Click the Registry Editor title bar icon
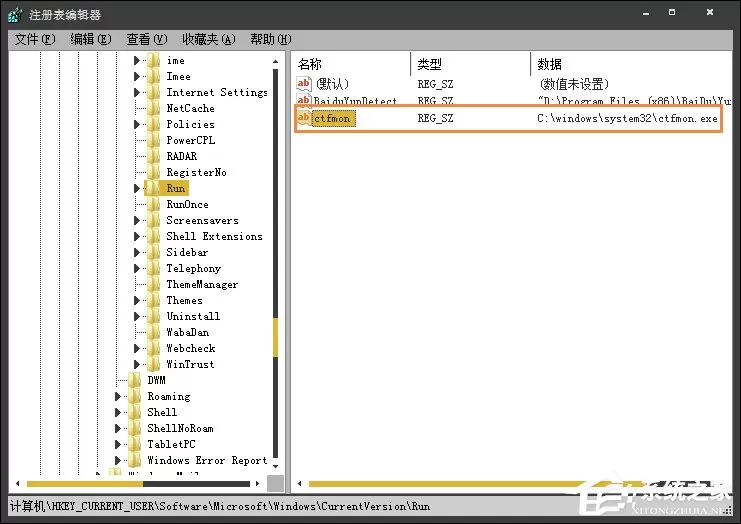 [x=15, y=15]
